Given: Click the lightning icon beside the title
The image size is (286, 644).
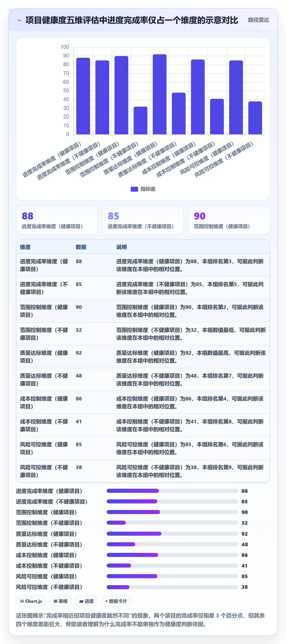Looking at the screenshot, I should [19, 20].
